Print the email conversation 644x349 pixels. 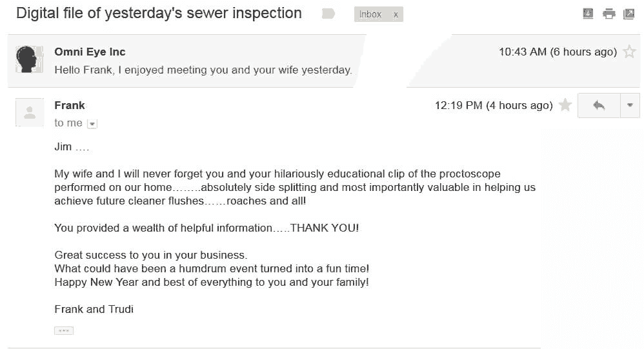[609, 14]
